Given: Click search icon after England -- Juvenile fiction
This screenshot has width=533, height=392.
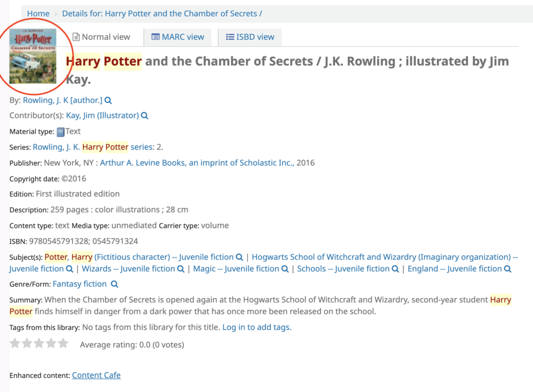Looking at the screenshot, I should point(507,269).
